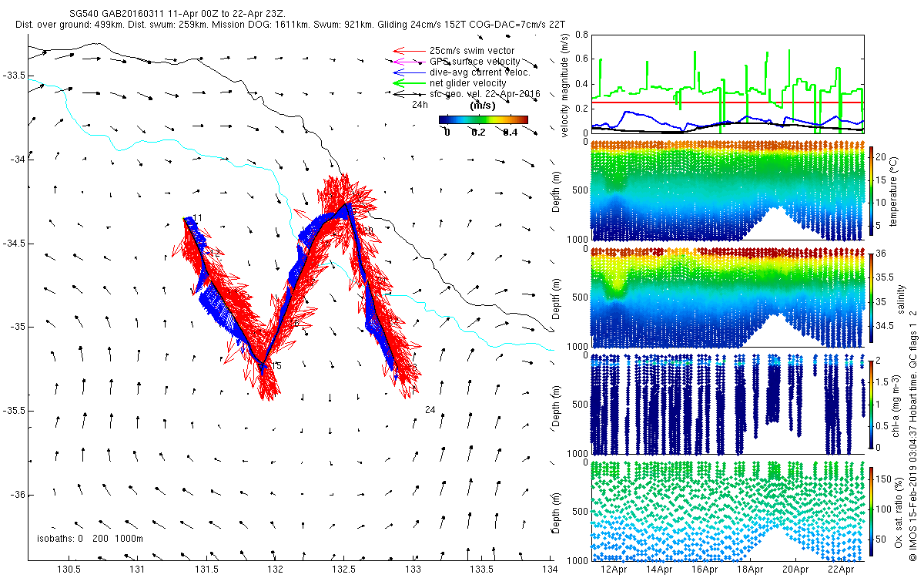Screen dimensions: 924x578
Task: Click the horizontal velocity color bar on the map
Action: pyautogui.click(x=484, y=119)
